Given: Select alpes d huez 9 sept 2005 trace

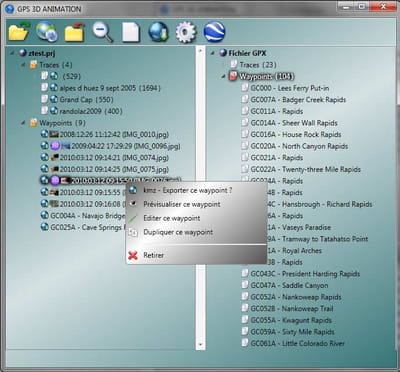Looking at the screenshot, I should tap(110, 88).
